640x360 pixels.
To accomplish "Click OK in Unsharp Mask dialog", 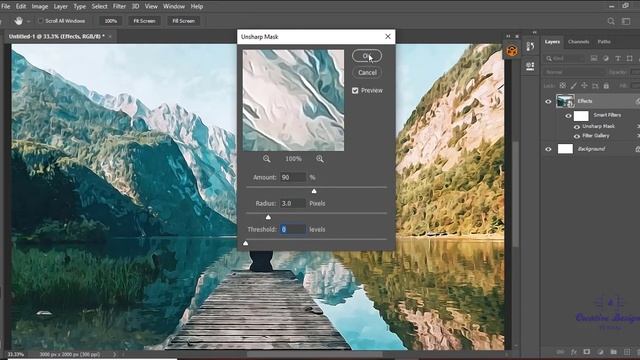I will point(367,56).
